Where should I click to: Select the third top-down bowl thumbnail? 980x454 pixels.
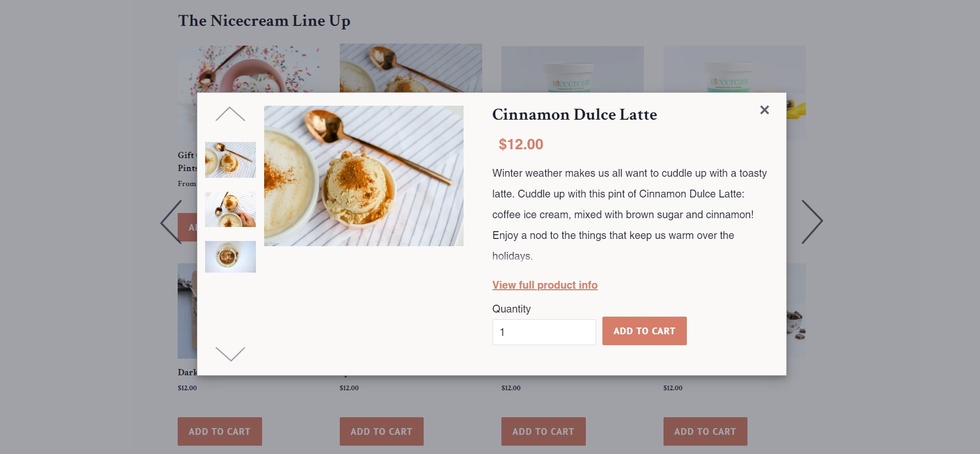click(230, 257)
